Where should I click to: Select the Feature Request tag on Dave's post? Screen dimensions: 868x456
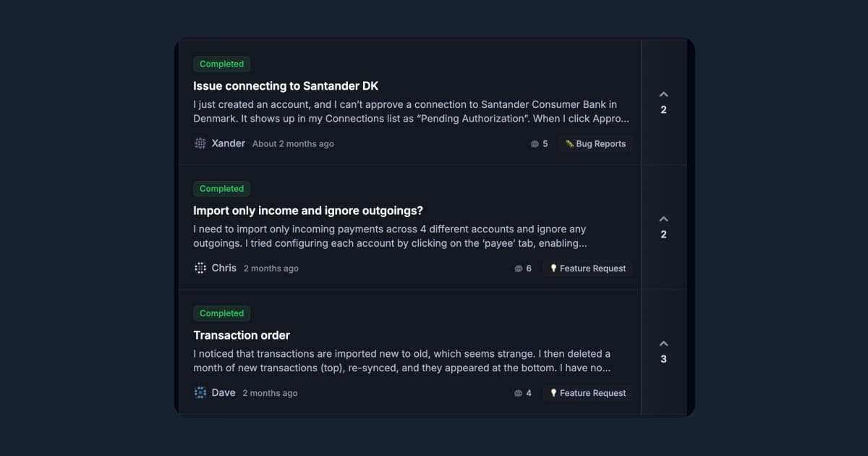point(587,393)
